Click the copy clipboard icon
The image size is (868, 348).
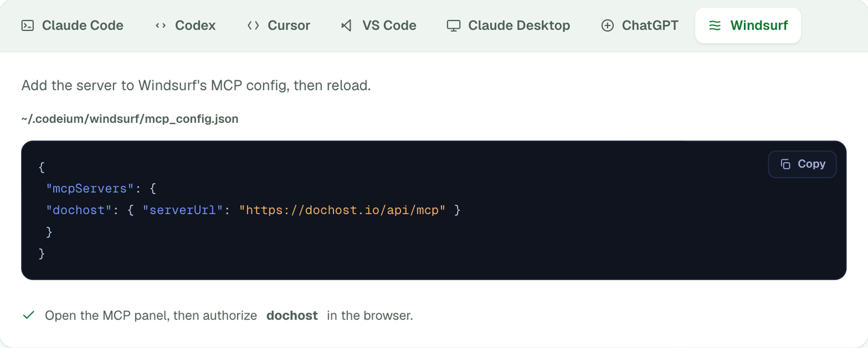786,164
